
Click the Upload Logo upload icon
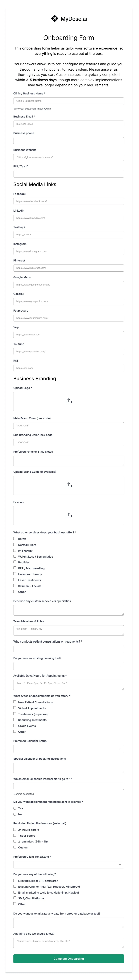(68, 401)
